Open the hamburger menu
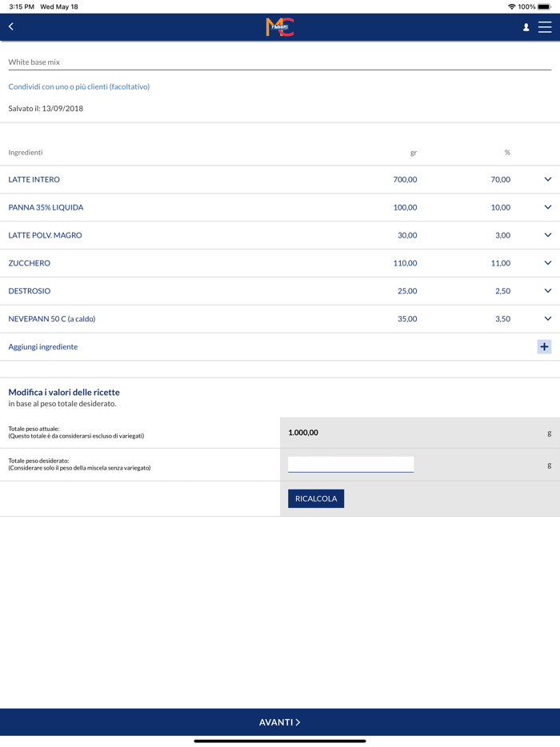This screenshot has width=560, height=747. point(545,27)
